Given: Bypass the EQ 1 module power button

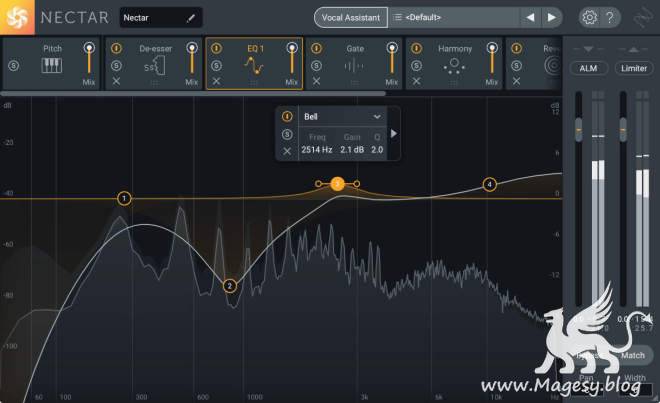Looking at the screenshot, I should click(216, 48).
